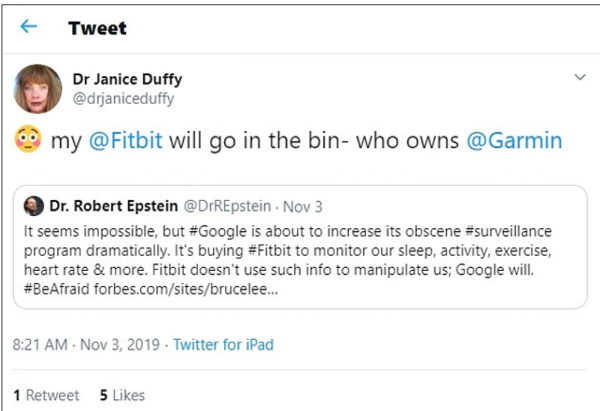
Task: Open the tweet options chevron menu
Action: coord(580,77)
